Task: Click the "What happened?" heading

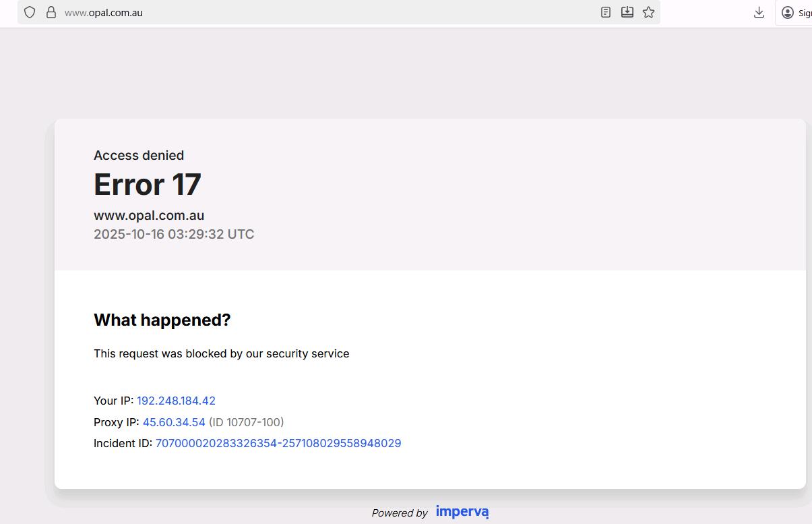Action: tap(162, 320)
